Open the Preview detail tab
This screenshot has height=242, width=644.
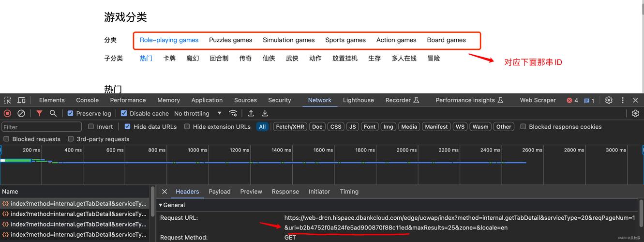coord(251,192)
